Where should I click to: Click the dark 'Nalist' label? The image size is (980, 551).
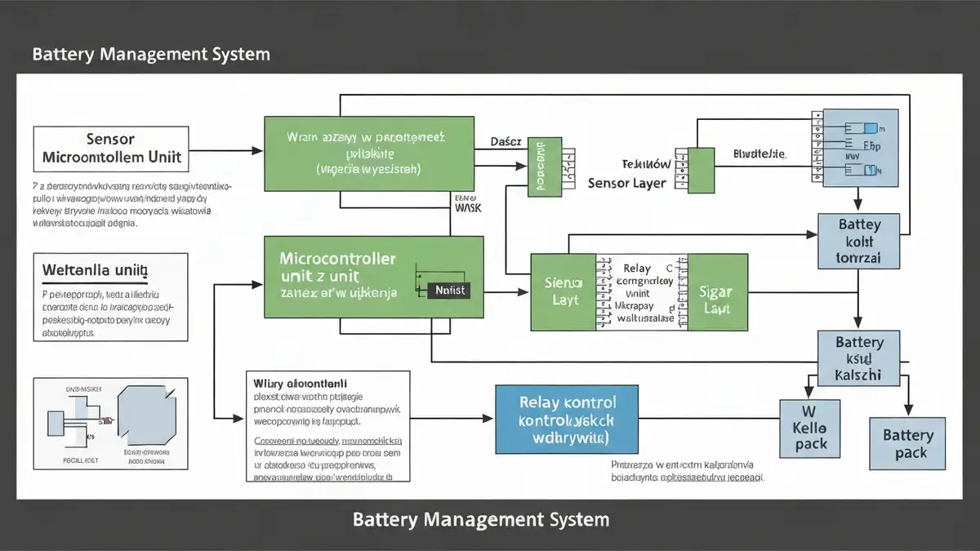(448, 289)
